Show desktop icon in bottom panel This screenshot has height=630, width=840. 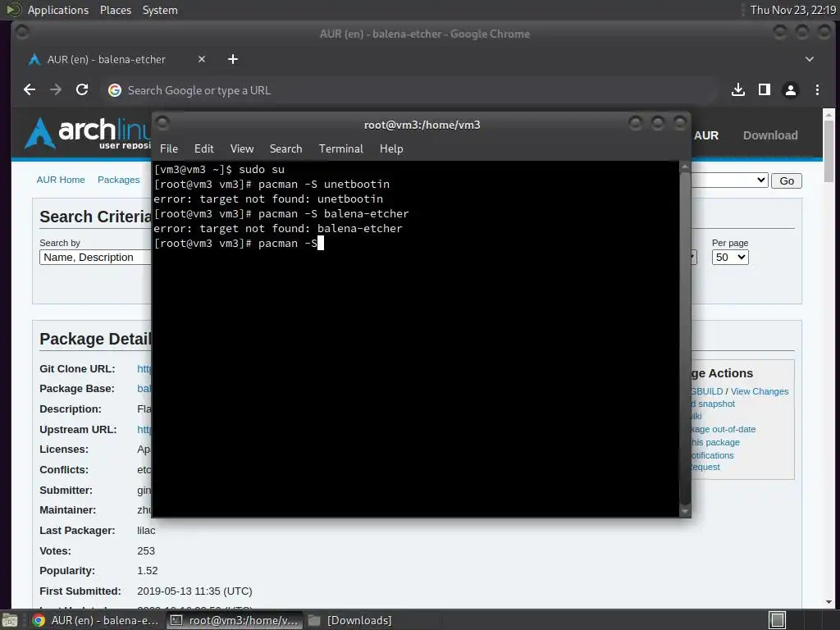coord(9,620)
